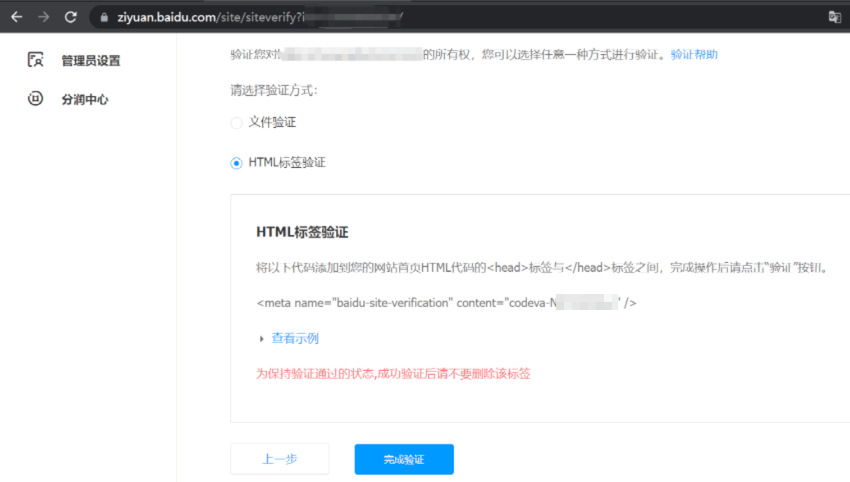The width and height of the screenshot is (850, 482).
Task: Click the address bar URL ziyuan.baidu.com
Action: click(166, 17)
